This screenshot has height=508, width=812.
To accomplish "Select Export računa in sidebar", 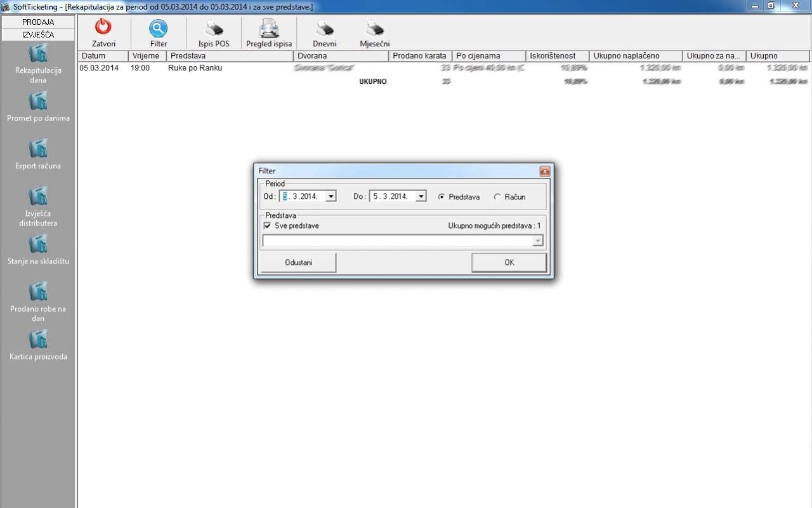I will point(38,149).
